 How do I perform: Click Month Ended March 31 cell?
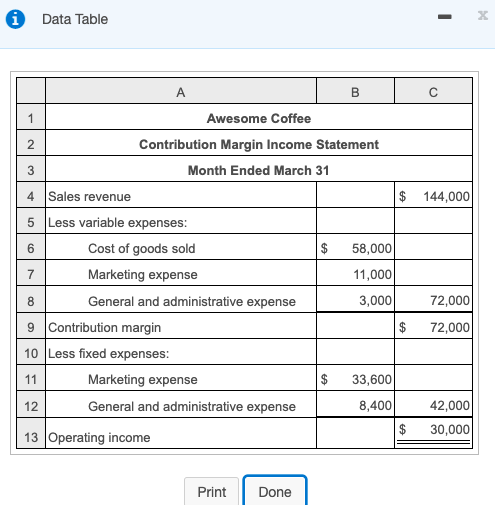coord(259,170)
